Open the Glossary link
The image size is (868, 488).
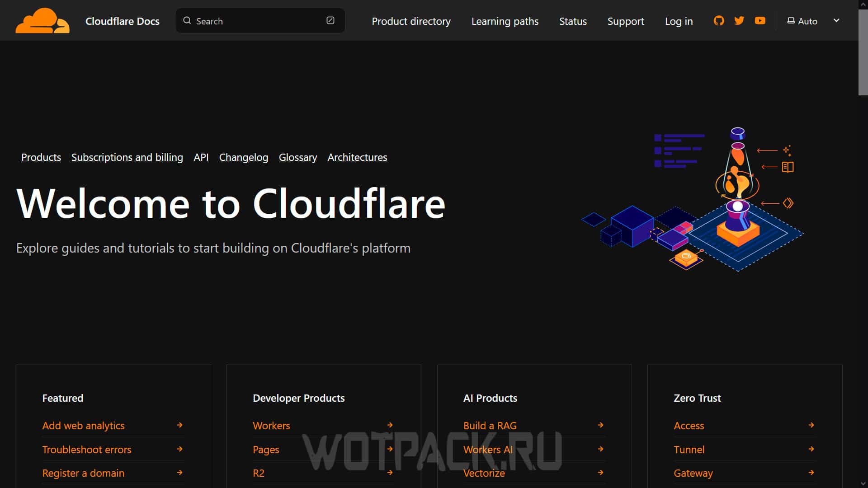(298, 157)
